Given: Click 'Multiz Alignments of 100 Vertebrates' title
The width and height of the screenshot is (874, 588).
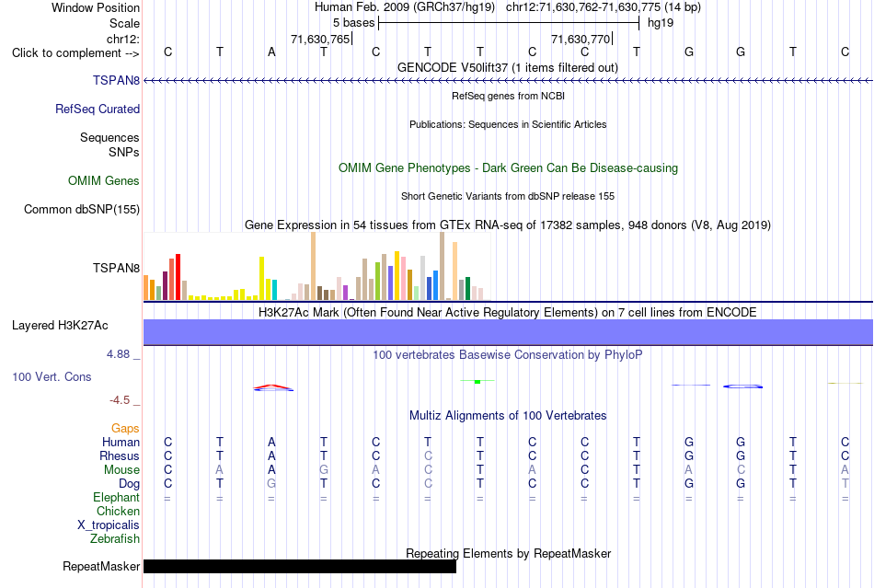Looking at the screenshot, I should coord(508,415).
